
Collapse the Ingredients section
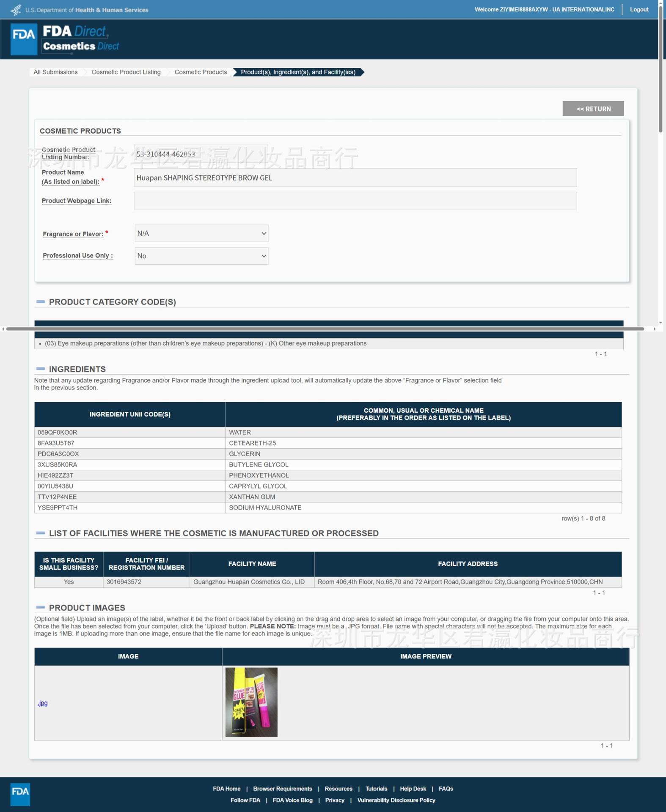point(41,369)
